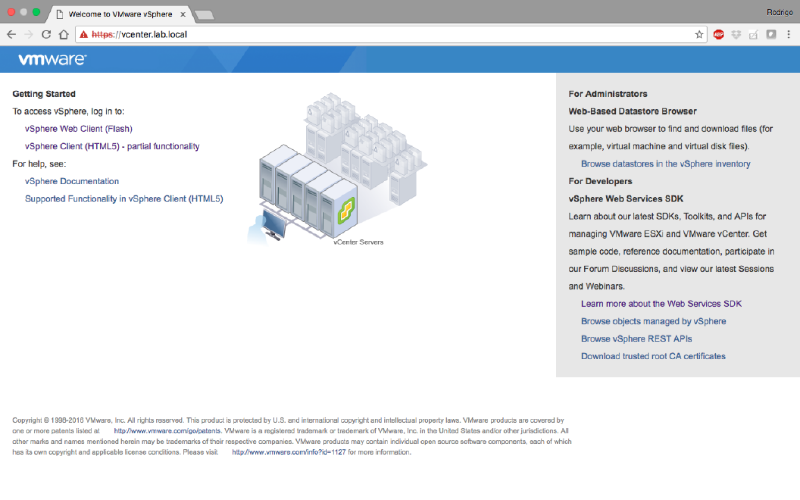This screenshot has height=500, width=800.
Task: Go to the browser home page
Action: pyautogui.click(x=64, y=34)
